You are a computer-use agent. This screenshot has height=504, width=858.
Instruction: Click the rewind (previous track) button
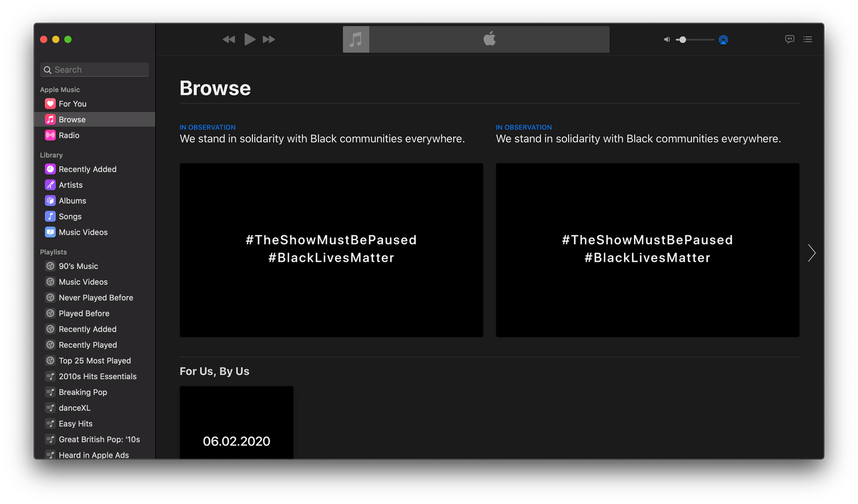coord(229,39)
